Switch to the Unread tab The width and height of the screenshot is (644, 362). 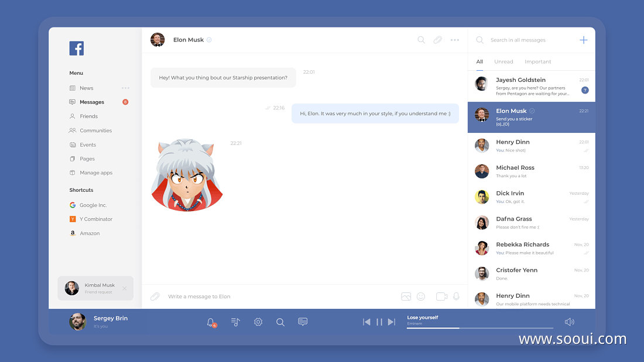click(x=503, y=61)
